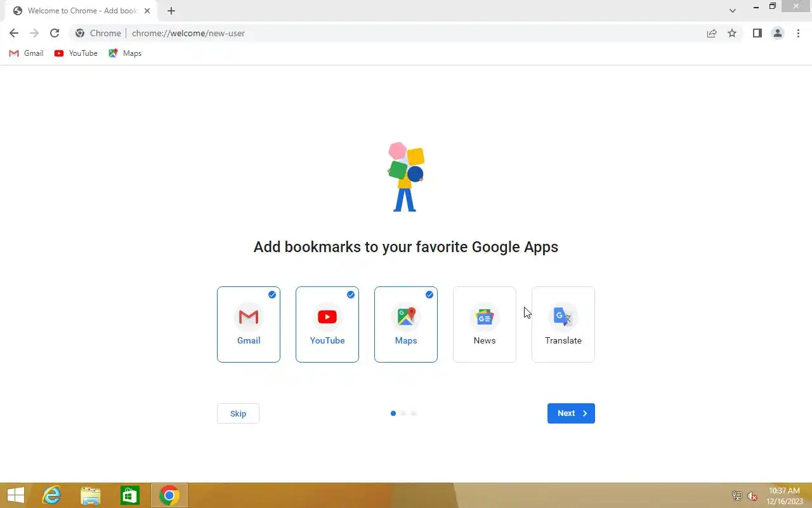This screenshot has height=508, width=812.
Task: Close the Welcome to Chrome tab
Action: point(147,11)
